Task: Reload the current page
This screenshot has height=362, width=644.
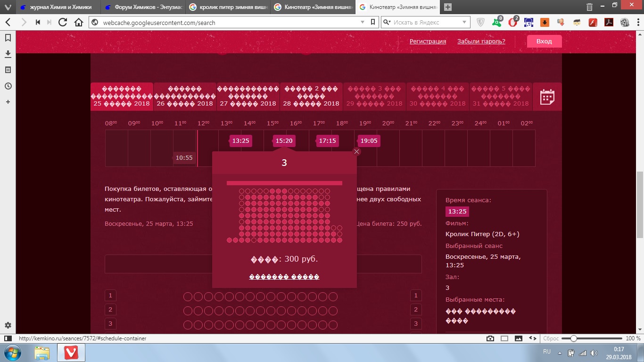Action: pos(62,22)
